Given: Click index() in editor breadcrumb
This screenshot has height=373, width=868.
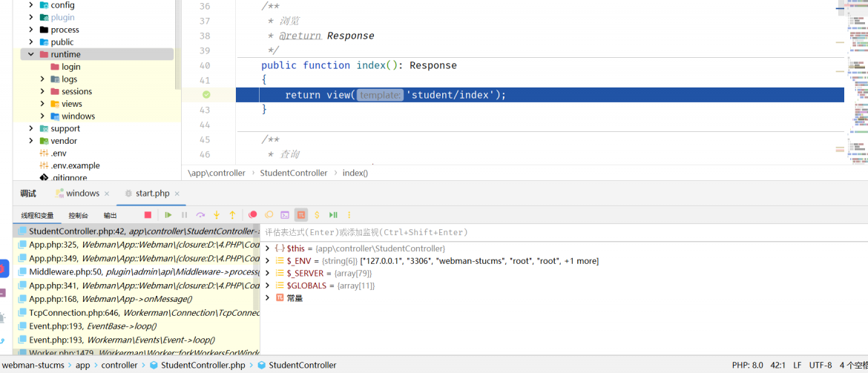Looking at the screenshot, I should [x=355, y=173].
